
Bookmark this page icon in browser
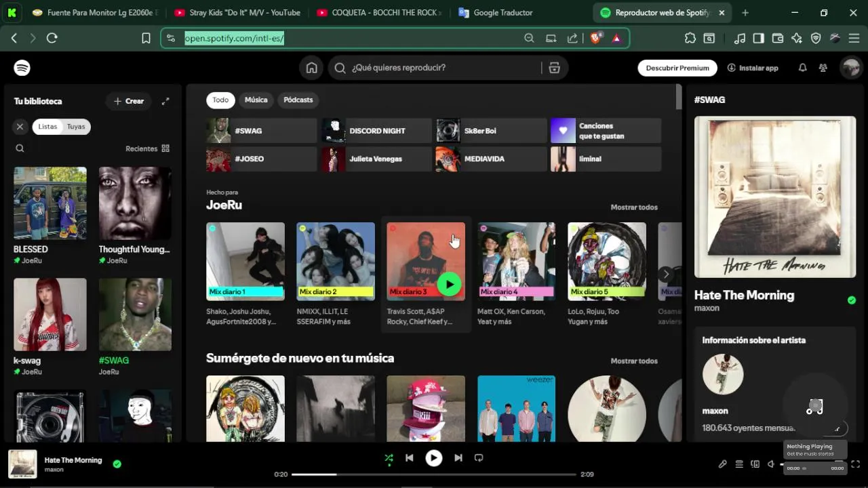146,38
